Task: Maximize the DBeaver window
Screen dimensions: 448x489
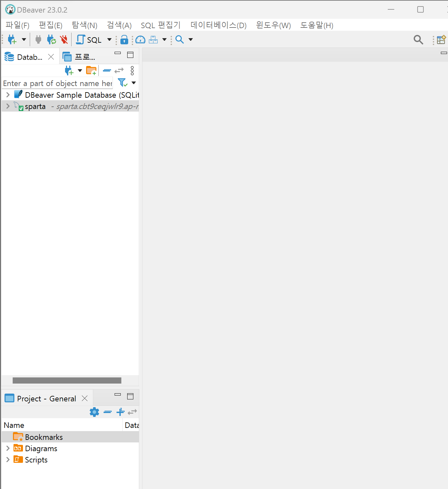Action: point(420,9)
